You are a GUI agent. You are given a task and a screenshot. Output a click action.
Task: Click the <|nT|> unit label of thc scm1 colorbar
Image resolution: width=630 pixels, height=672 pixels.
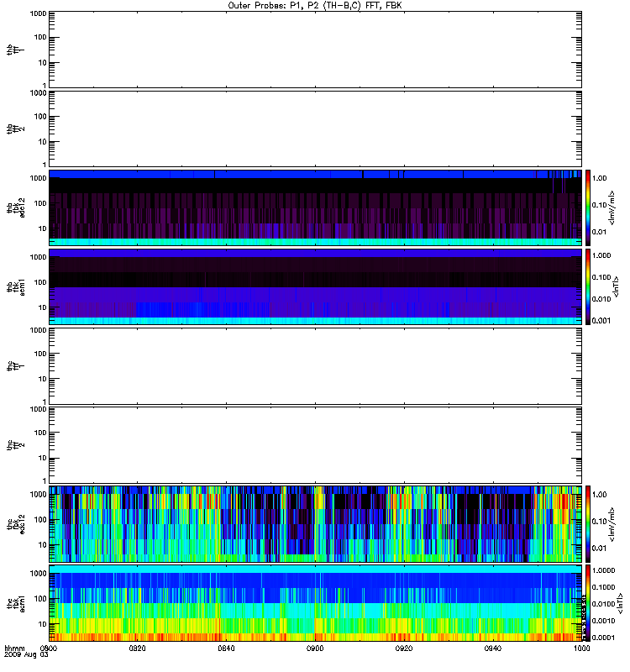pos(619,603)
